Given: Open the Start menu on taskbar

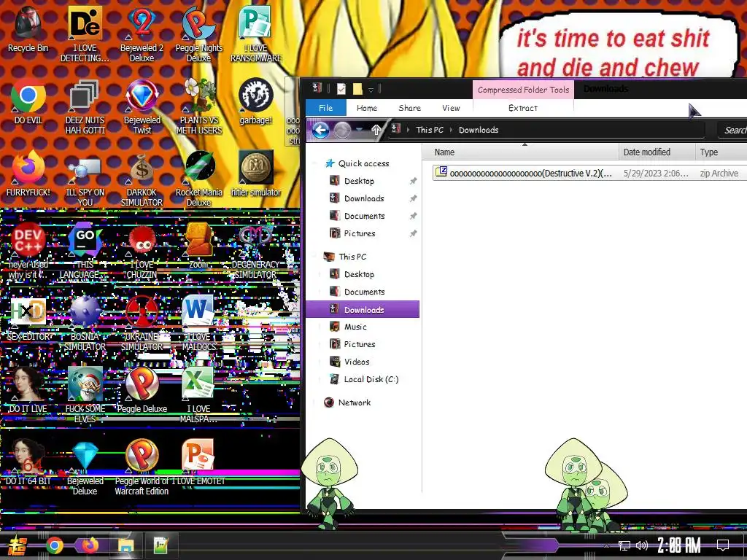Looking at the screenshot, I should point(18,545).
